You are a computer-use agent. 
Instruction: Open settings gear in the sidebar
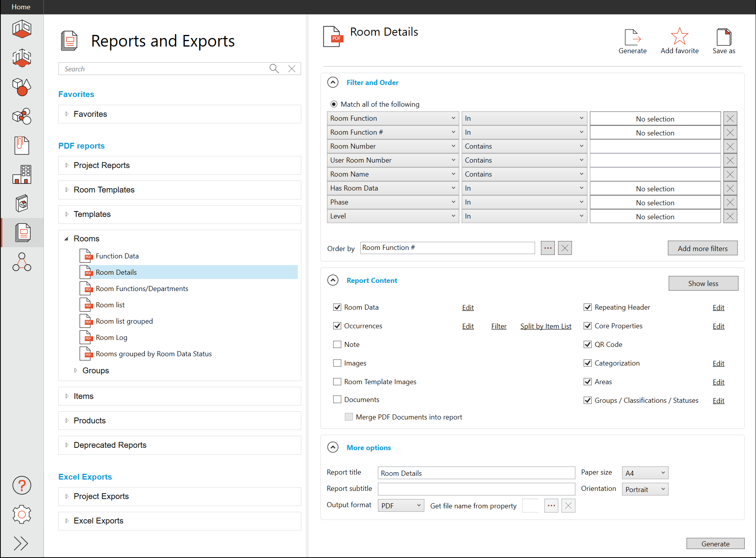click(x=22, y=515)
